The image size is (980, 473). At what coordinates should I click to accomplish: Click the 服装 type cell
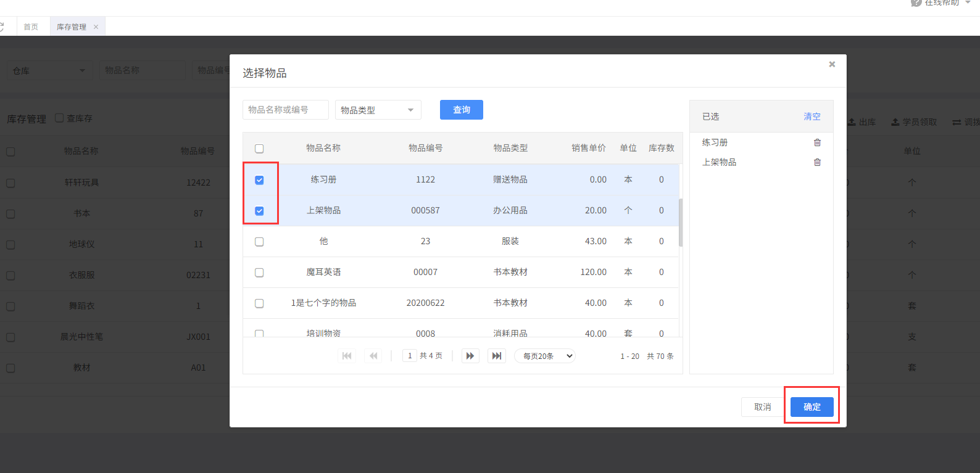[510, 241]
